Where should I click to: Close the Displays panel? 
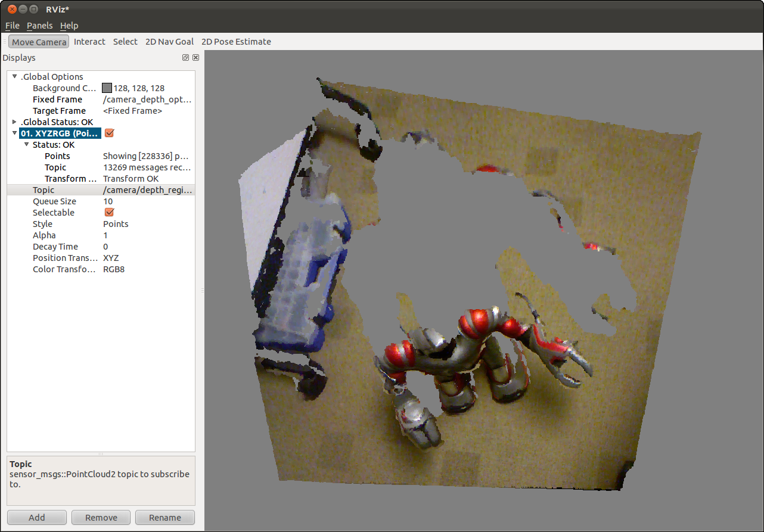195,58
